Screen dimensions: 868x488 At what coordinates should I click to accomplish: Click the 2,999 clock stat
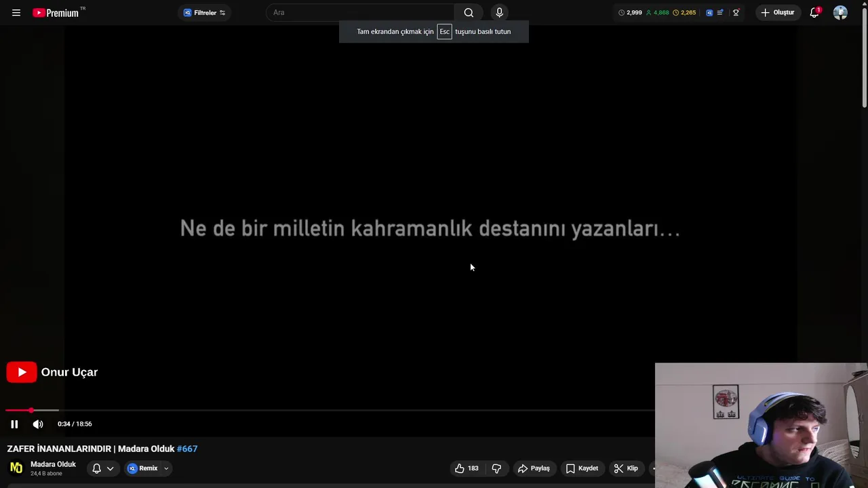click(x=630, y=12)
